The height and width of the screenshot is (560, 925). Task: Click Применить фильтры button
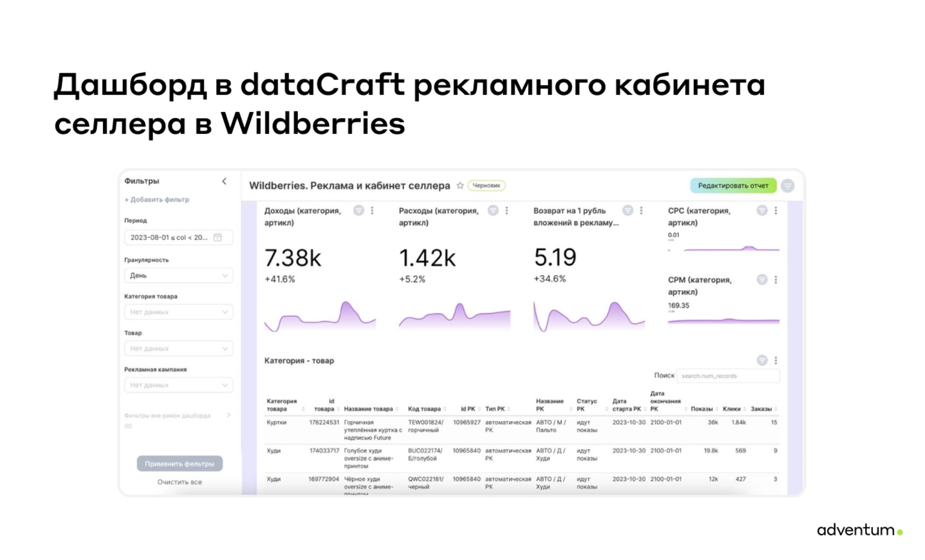180,464
